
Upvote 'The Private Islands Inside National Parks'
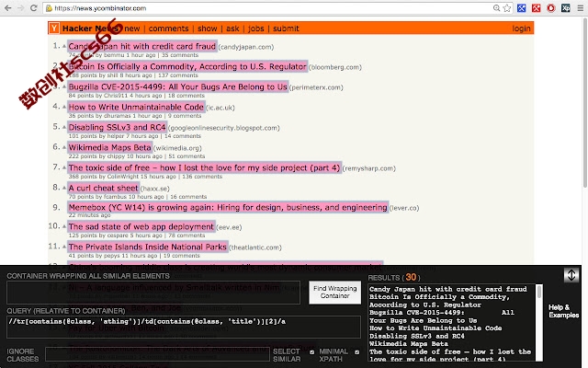(64, 247)
